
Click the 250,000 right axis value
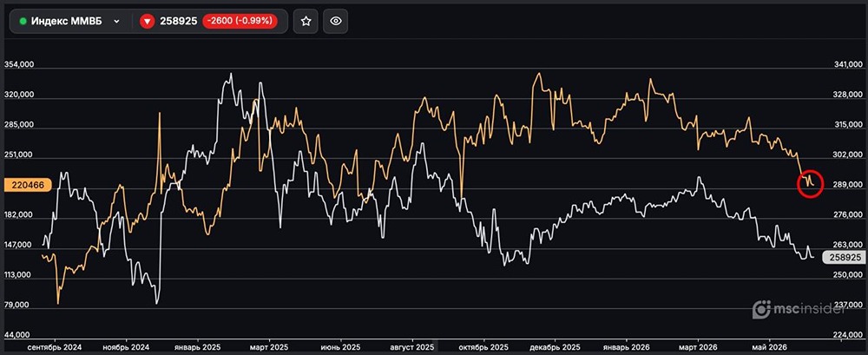[848, 275]
